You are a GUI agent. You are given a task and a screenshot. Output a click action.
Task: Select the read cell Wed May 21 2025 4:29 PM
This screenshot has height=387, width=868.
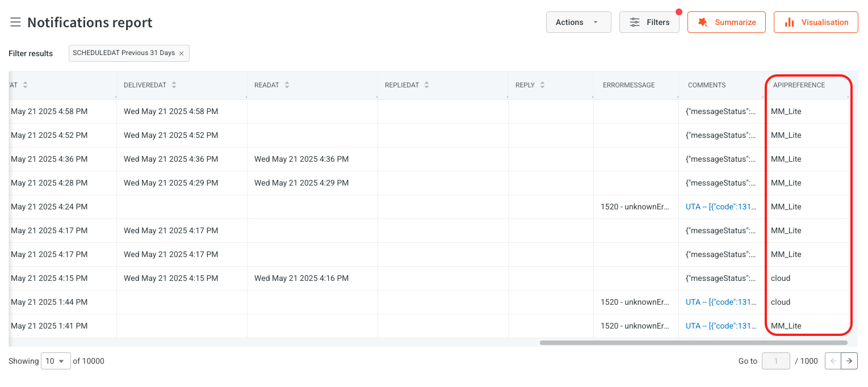pos(301,183)
